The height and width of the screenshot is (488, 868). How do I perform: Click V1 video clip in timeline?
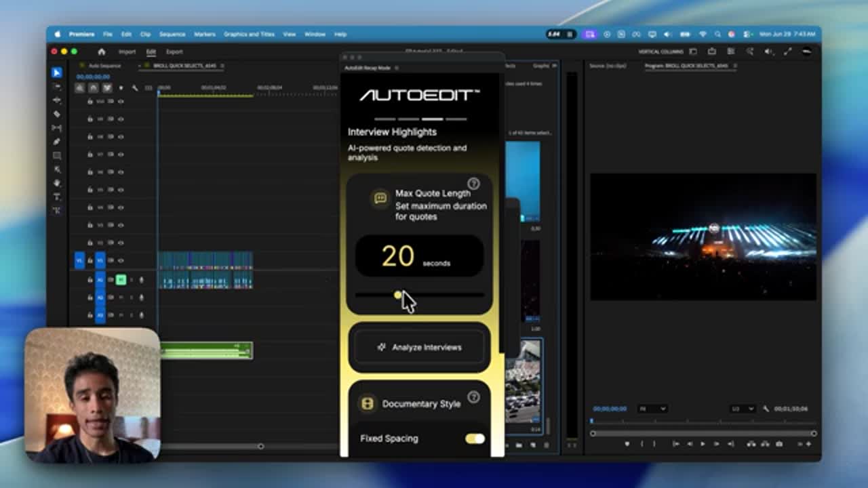point(205,260)
